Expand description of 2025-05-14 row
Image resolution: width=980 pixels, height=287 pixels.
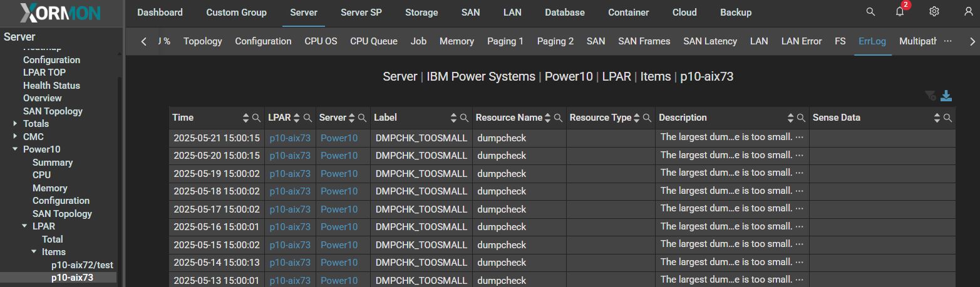click(x=798, y=262)
